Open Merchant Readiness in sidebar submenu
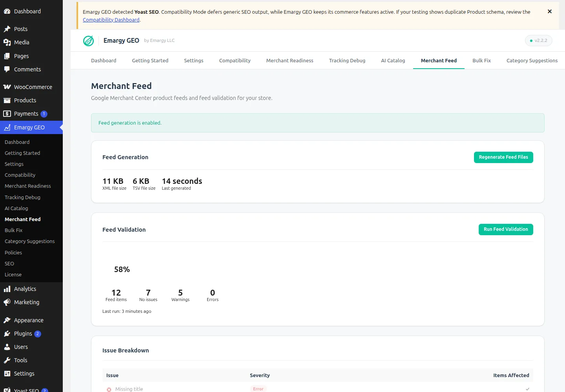565x392 pixels. pos(28,186)
